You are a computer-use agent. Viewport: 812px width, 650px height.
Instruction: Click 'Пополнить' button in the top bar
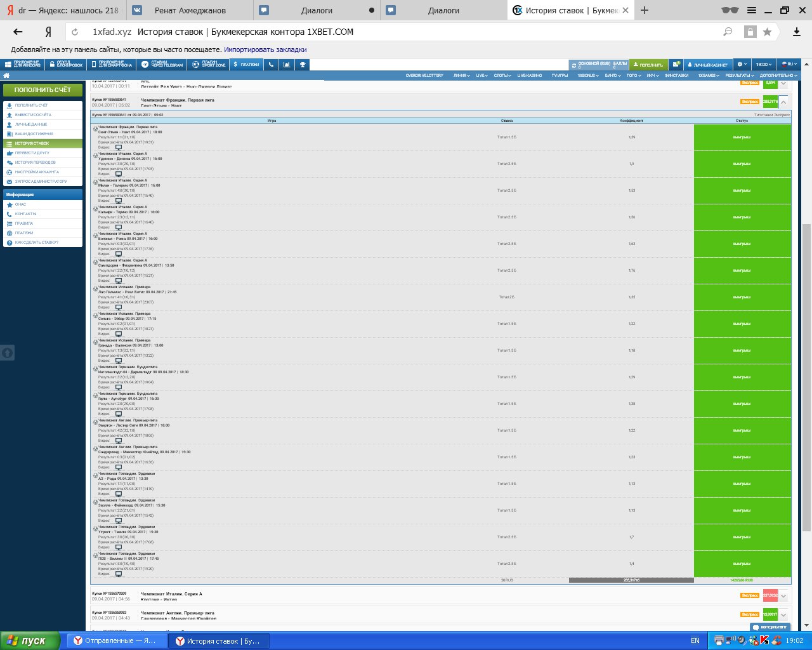[x=648, y=65]
